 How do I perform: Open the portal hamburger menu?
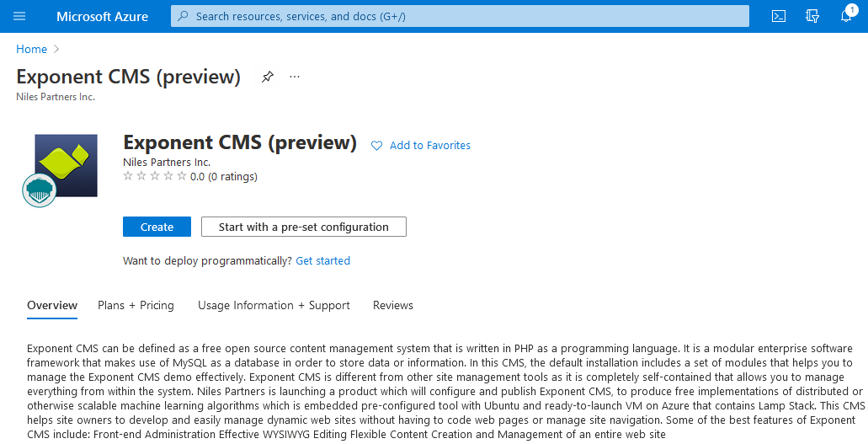pos(20,16)
